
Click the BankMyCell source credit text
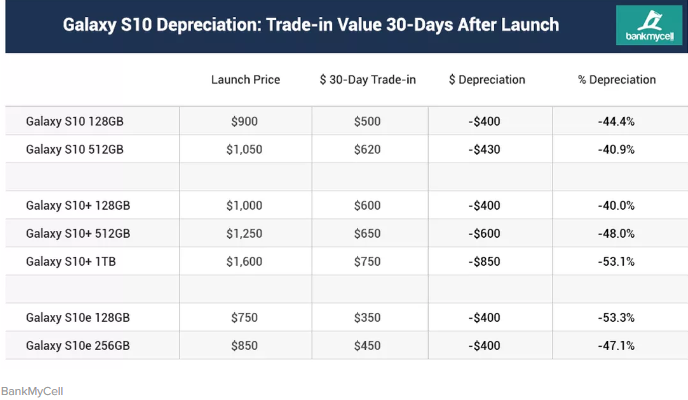click(x=32, y=391)
